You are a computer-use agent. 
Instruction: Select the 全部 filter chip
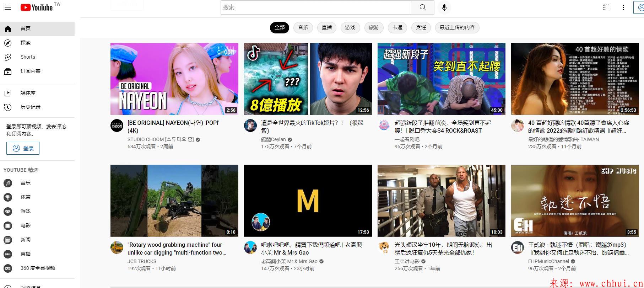280,28
